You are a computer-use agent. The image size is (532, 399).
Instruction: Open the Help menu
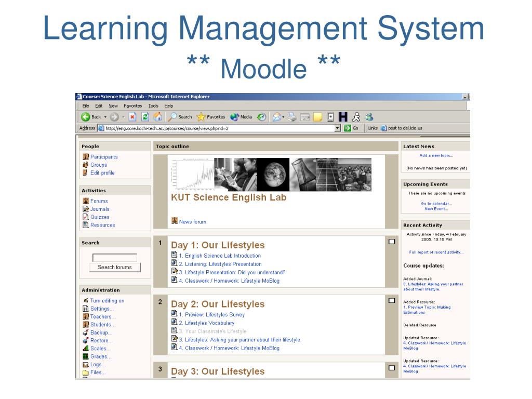tap(169, 106)
